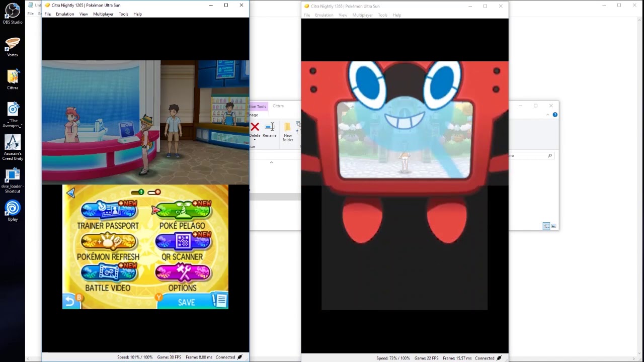Tap the menu list icon beside Save
This screenshot has height=362, width=644.
click(x=220, y=301)
